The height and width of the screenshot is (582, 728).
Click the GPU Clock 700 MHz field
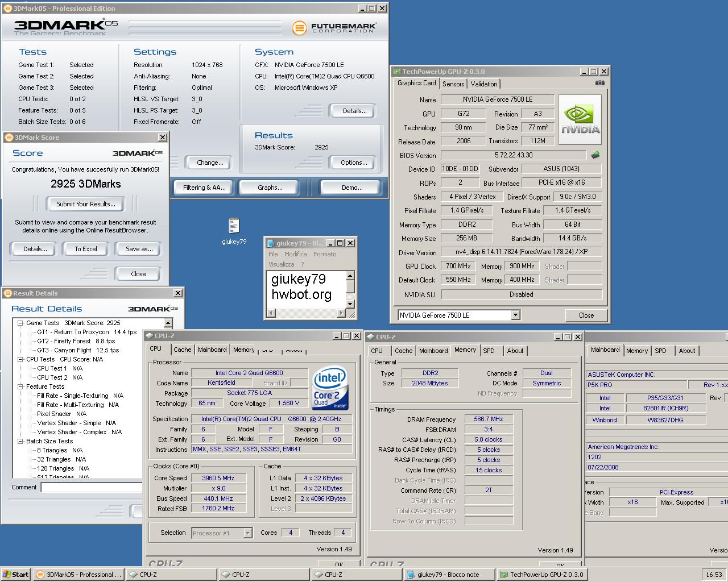(458, 266)
